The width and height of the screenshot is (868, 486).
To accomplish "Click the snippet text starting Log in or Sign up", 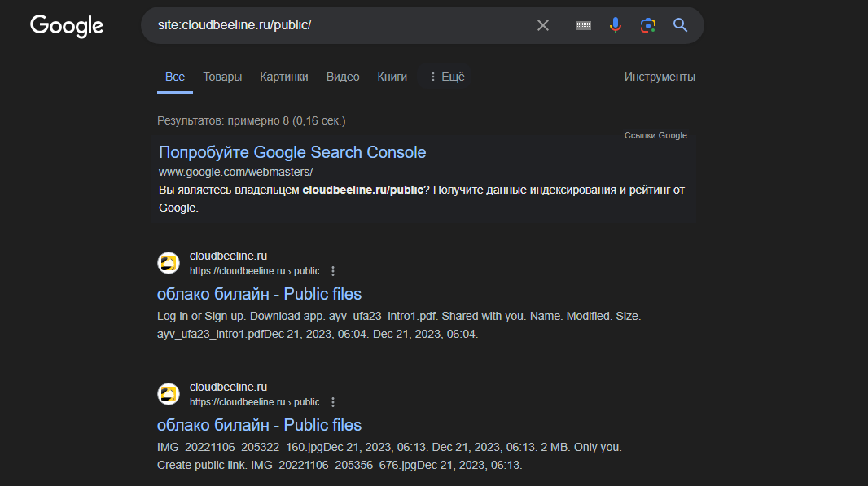I will (398, 325).
